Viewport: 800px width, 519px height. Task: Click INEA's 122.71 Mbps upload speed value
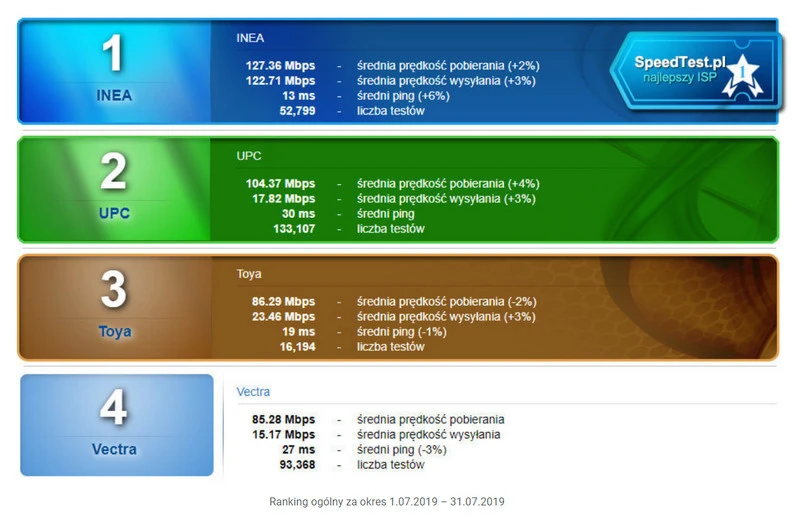click(x=280, y=80)
